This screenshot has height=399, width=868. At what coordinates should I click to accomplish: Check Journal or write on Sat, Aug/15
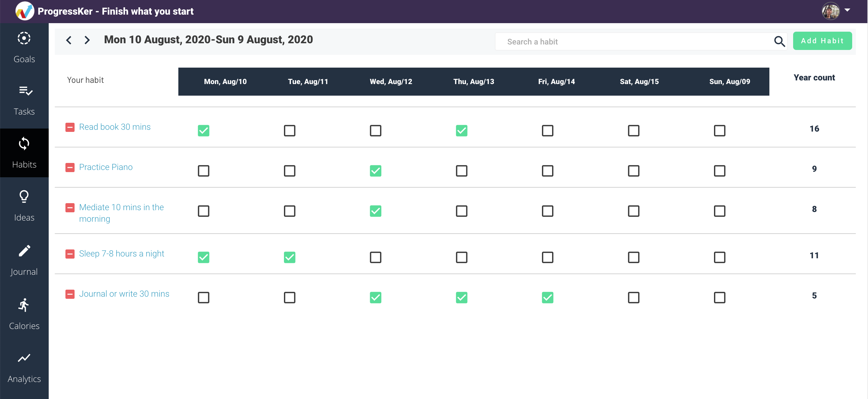pos(633,298)
